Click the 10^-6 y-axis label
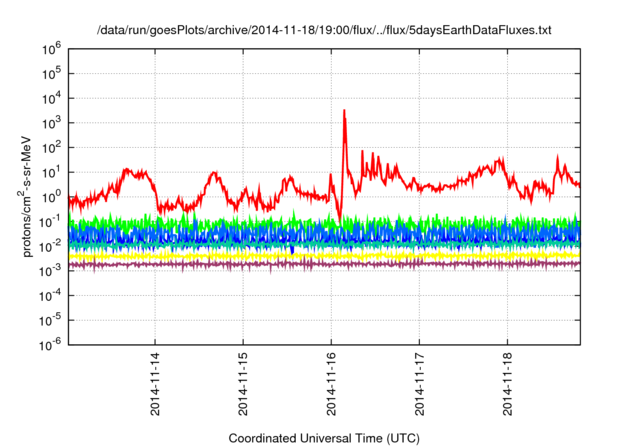This screenshot has width=640, height=448. [x=50, y=346]
